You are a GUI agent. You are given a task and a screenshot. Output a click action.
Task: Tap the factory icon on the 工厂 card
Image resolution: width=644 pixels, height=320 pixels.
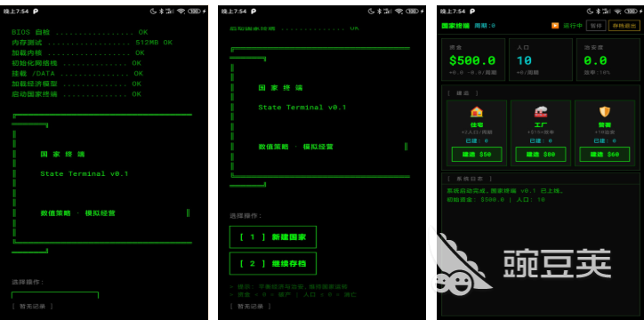[541, 112]
